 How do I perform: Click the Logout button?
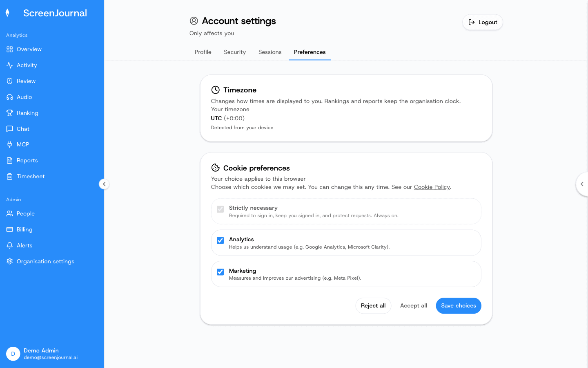[x=483, y=22]
